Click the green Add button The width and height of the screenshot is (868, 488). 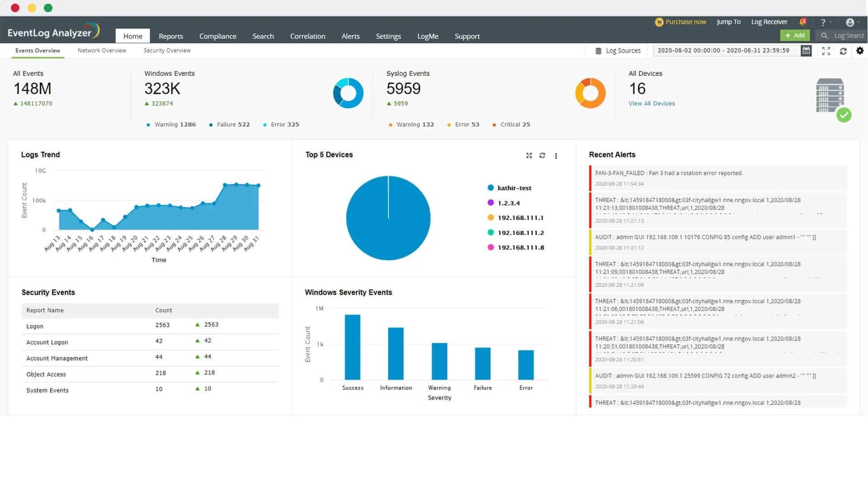[x=795, y=35]
